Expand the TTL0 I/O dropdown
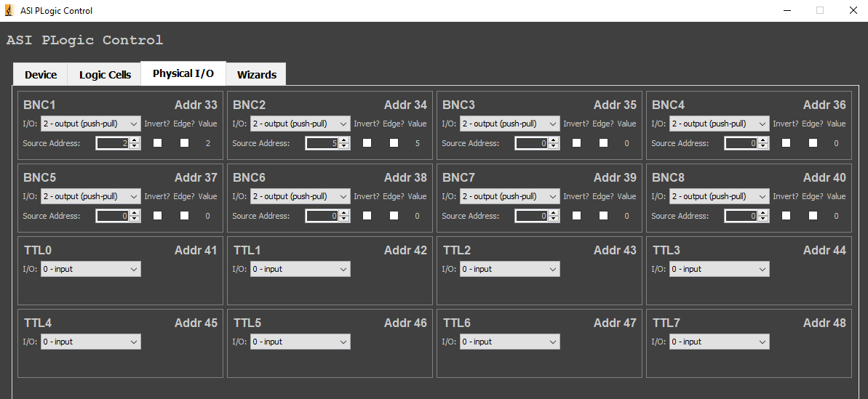Screen dimensions: 868x399 (90, 269)
